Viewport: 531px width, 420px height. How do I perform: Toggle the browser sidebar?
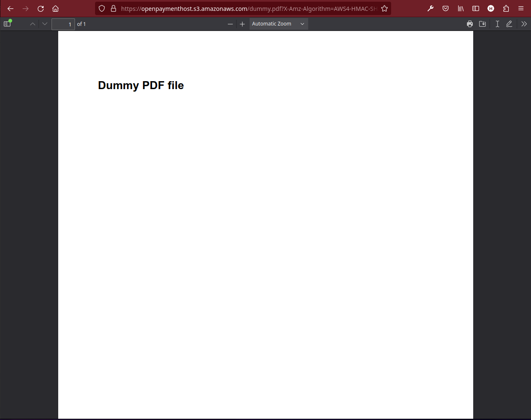(x=476, y=8)
